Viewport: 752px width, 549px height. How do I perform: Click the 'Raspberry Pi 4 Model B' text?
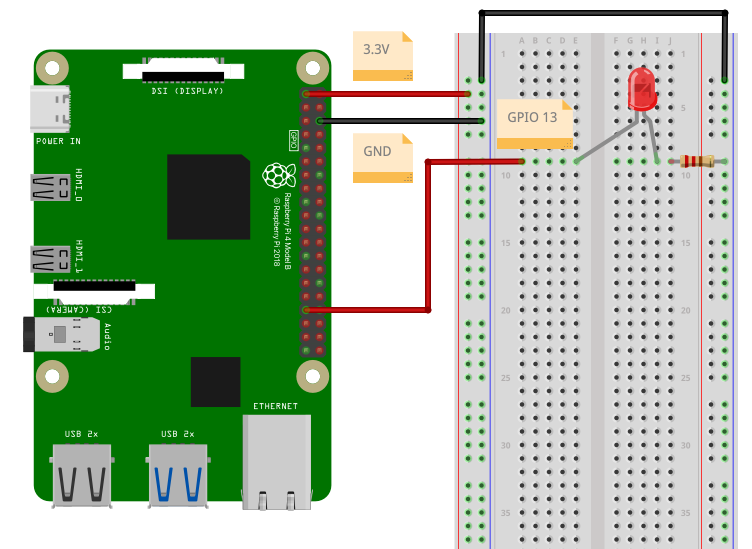tap(288, 231)
